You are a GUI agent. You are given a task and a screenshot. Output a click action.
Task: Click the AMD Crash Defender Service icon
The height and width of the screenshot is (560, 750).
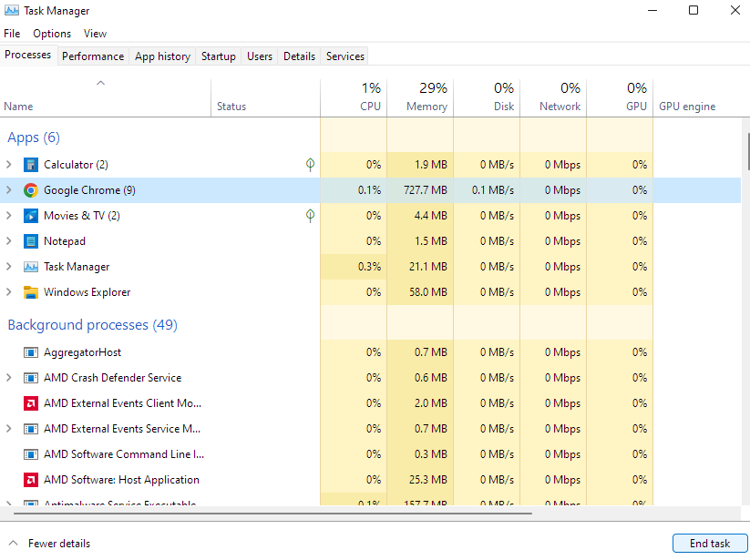tap(31, 378)
